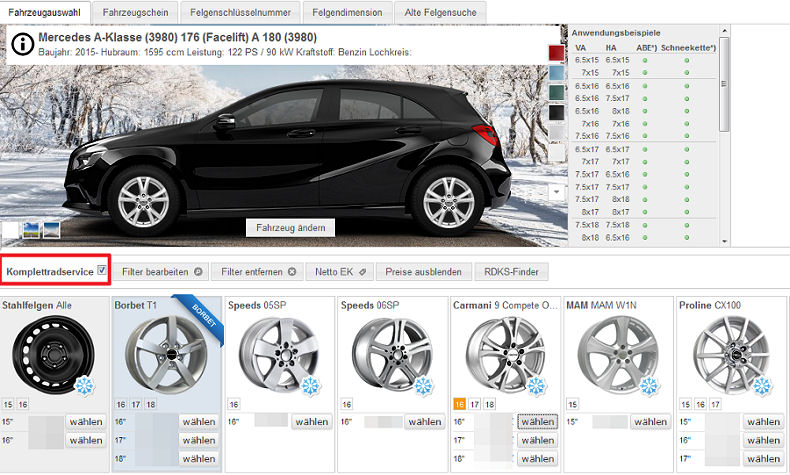The height and width of the screenshot is (475, 790).
Task: Select the light blue car color swatch
Action: tap(556, 73)
